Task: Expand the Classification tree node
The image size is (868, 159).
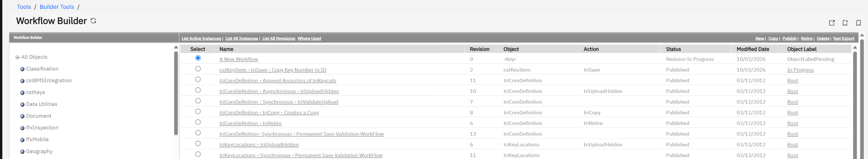Action: pos(22,69)
